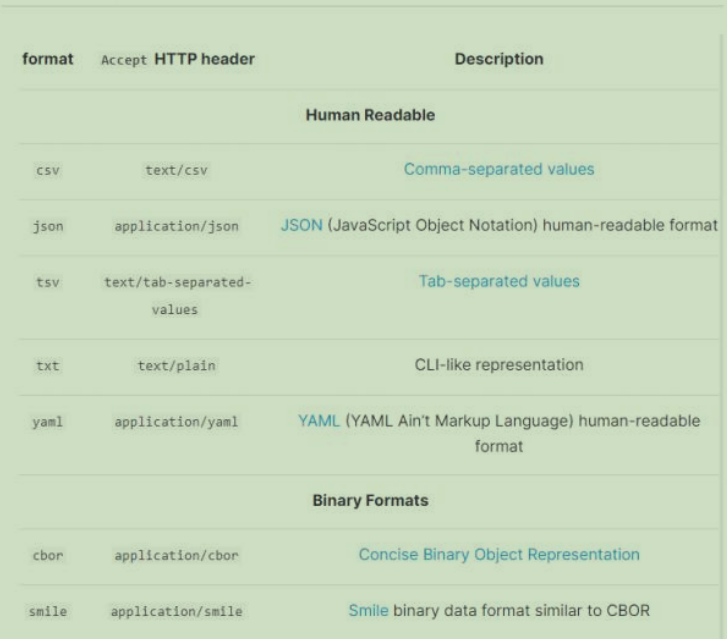Click the Description column header
Viewport: 727px width, 639px height.
click(x=498, y=59)
